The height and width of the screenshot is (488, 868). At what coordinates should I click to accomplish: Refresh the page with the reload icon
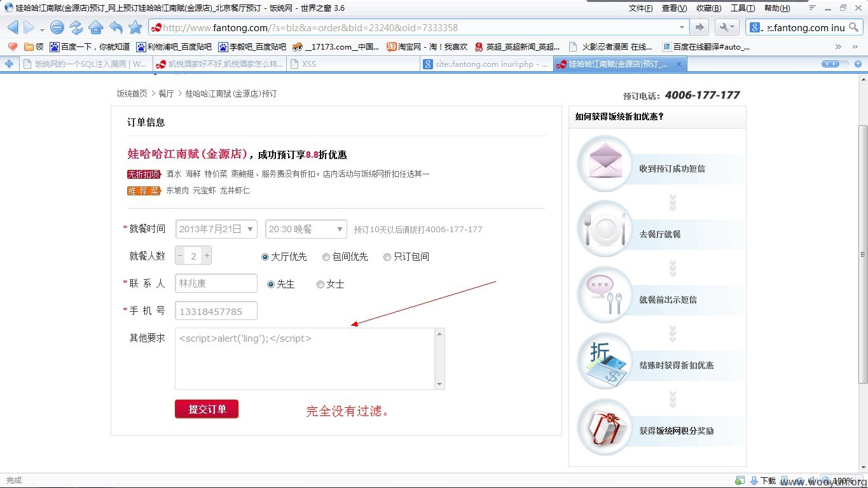[x=76, y=27]
